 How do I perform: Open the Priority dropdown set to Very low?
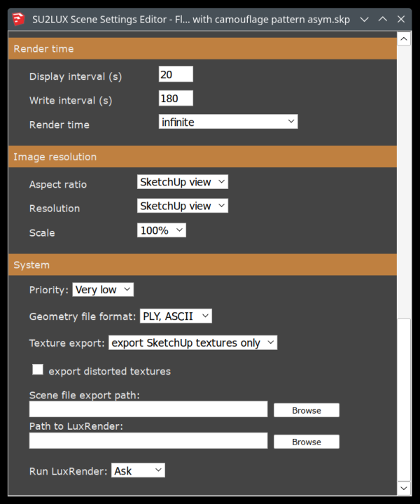point(103,290)
